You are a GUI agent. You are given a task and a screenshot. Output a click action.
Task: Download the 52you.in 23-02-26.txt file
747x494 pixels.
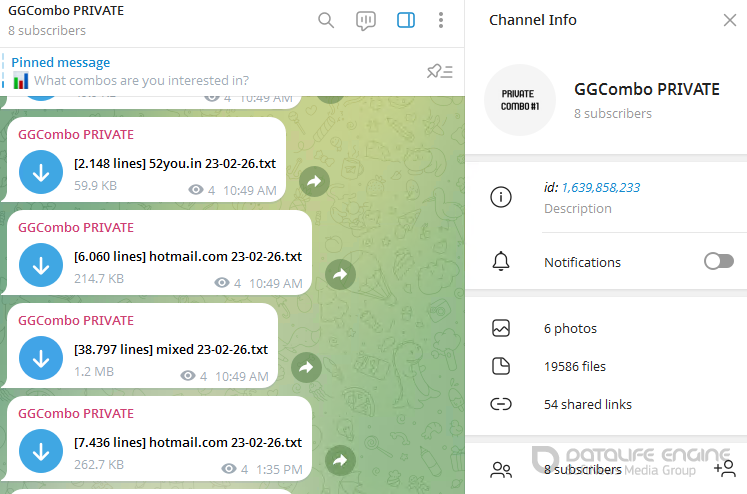pyautogui.click(x=41, y=172)
